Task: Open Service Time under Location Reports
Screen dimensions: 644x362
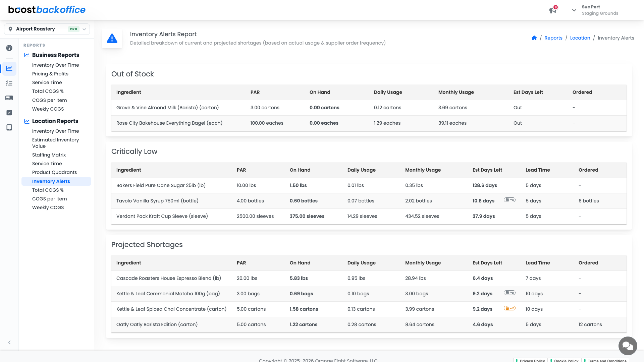Action: point(47,164)
